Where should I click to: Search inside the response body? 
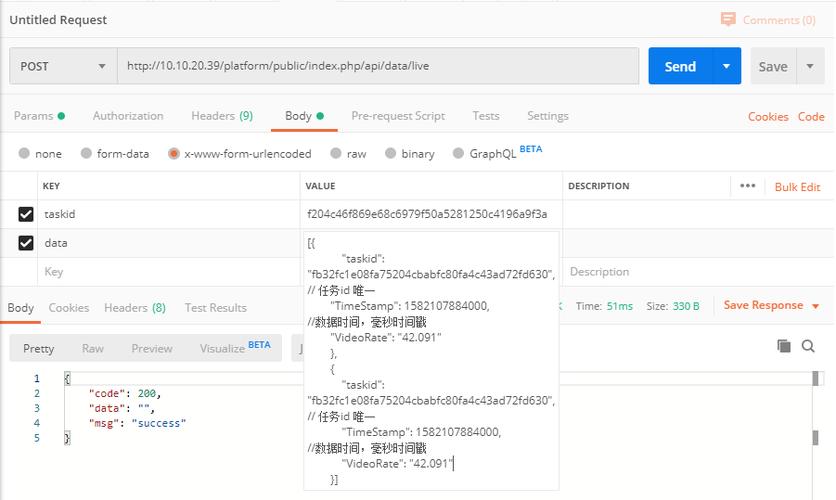coord(808,346)
